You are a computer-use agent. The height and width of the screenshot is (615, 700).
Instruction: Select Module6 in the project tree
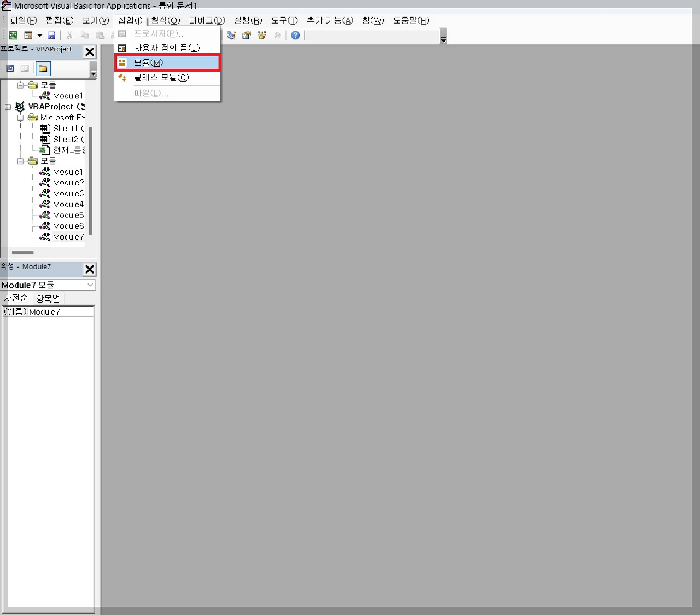(62, 226)
